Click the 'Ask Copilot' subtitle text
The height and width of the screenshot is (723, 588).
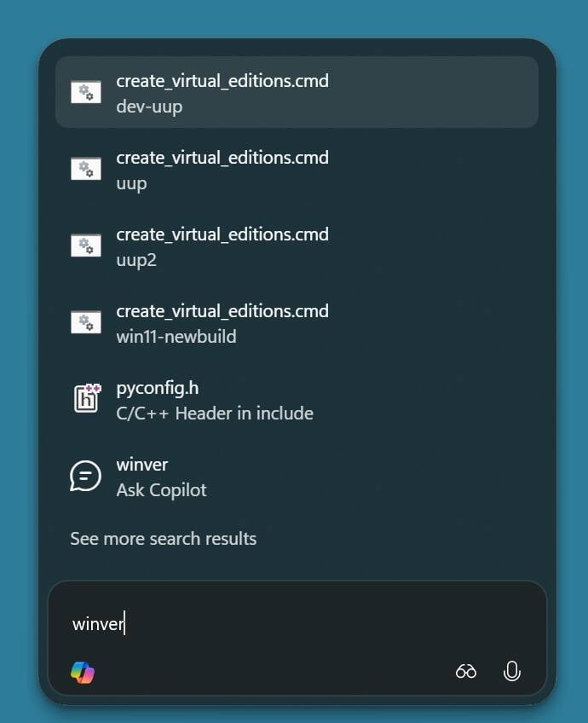pyautogui.click(x=161, y=490)
